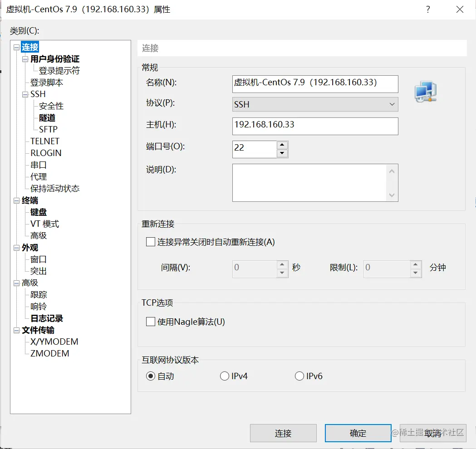Select the SSH tree item label
The width and height of the screenshot is (476, 449).
click(38, 94)
